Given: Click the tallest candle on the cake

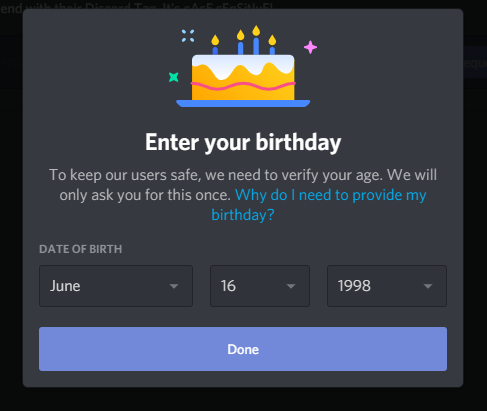Looking at the screenshot, I should pyautogui.click(x=256, y=40).
